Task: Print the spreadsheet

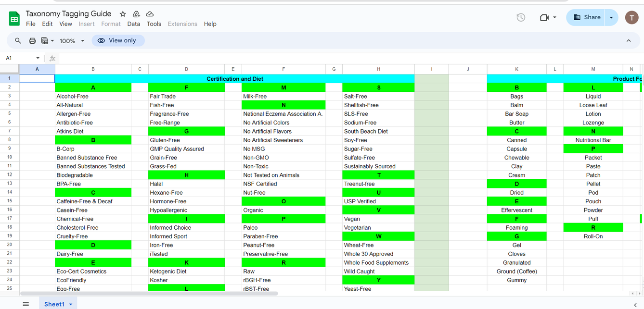Action: tap(32, 41)
